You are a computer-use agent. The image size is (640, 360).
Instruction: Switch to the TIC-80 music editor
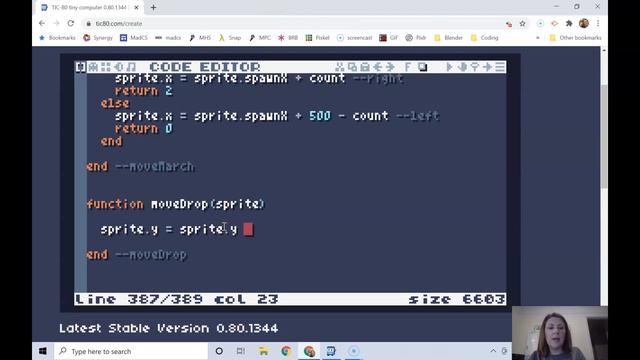(131, 67)
